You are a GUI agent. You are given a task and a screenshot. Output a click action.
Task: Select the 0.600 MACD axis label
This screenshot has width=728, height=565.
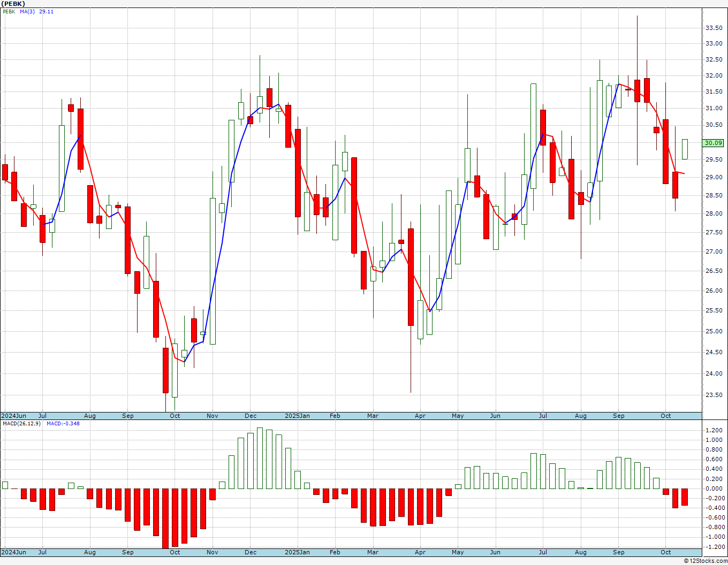[714, 459]
